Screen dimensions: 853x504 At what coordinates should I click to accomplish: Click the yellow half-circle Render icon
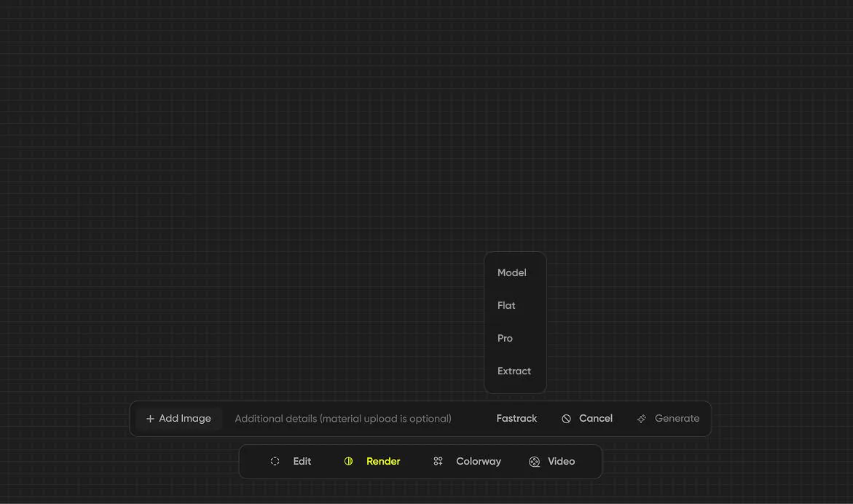coord(348,461)
